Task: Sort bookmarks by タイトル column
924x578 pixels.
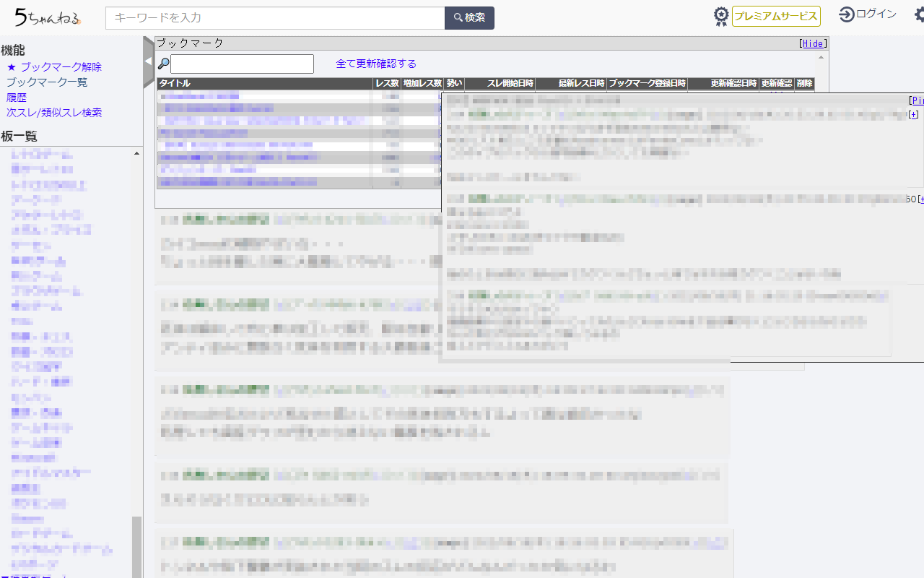Action: [x=265, y=84]
